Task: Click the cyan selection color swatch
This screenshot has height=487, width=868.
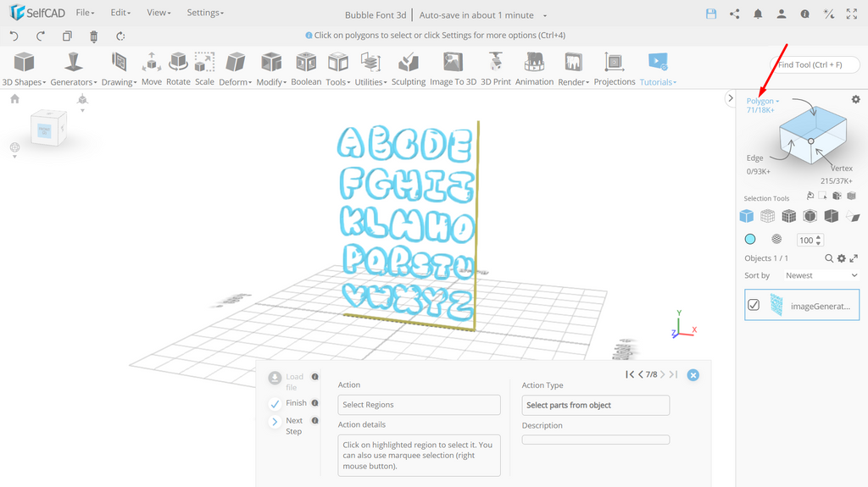Action: click(750, 239)
